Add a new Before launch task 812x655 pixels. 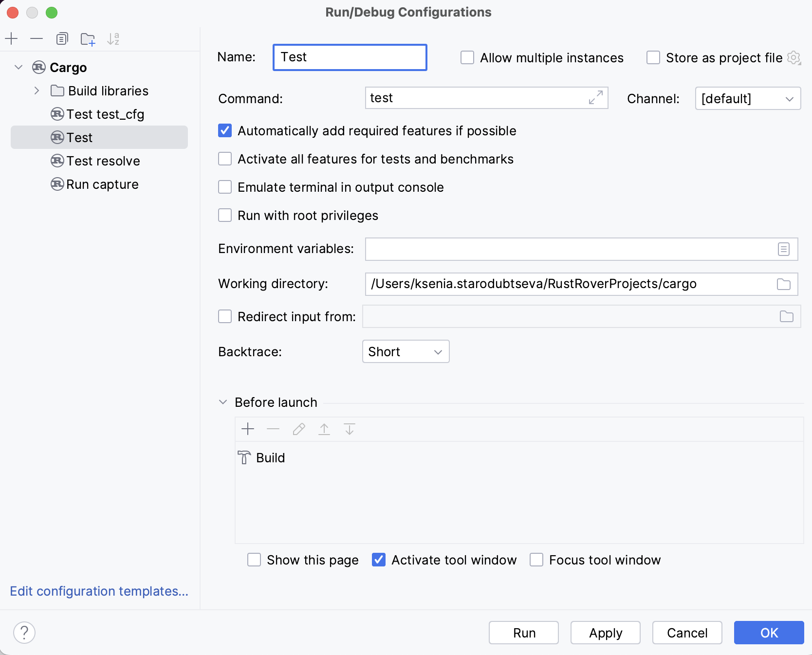click(x=248, y=429)
